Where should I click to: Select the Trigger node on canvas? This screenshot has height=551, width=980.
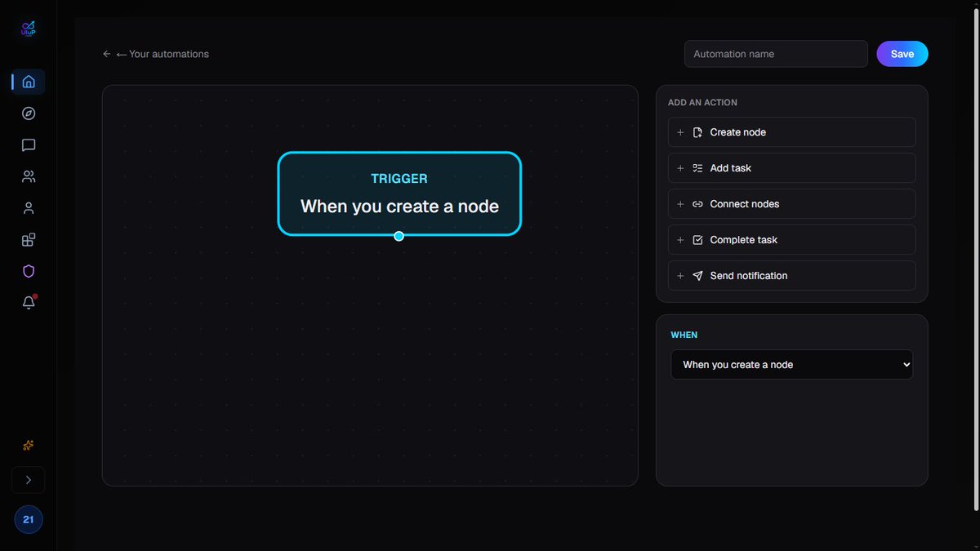[399, 193]
